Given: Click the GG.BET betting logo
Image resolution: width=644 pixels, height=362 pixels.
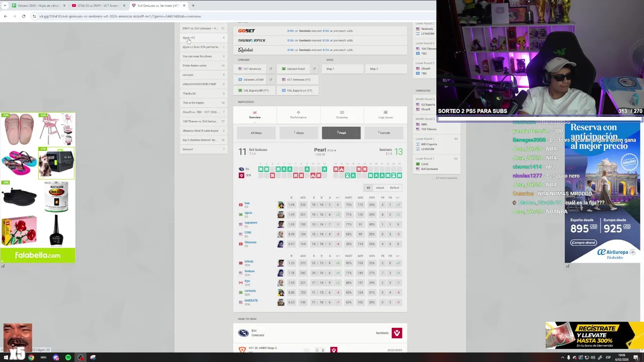Looking at the screenshot, I should coord(247,31).
